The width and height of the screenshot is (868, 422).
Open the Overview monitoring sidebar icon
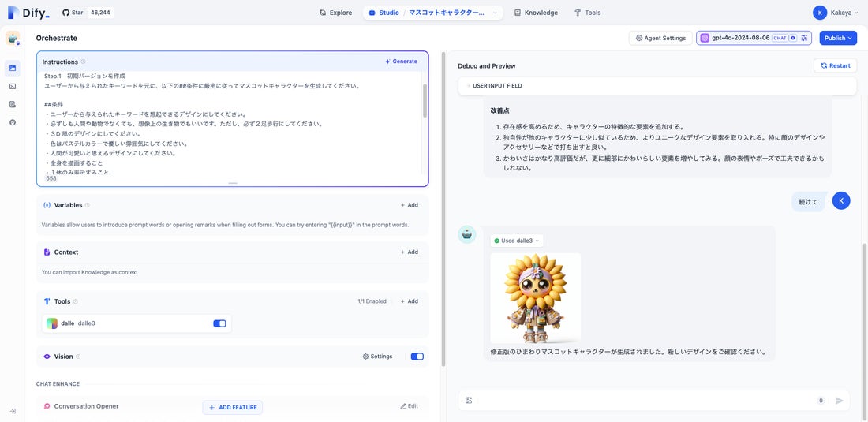12,122
